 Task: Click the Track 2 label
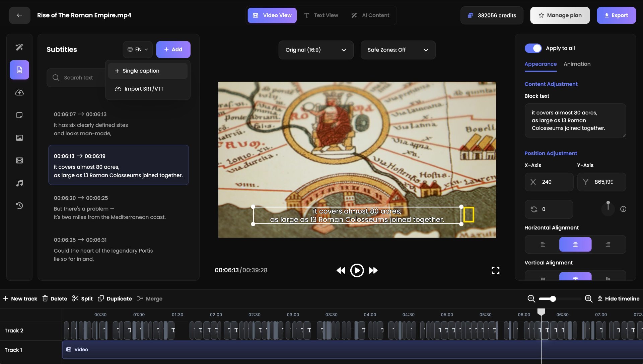coord(14,331)
